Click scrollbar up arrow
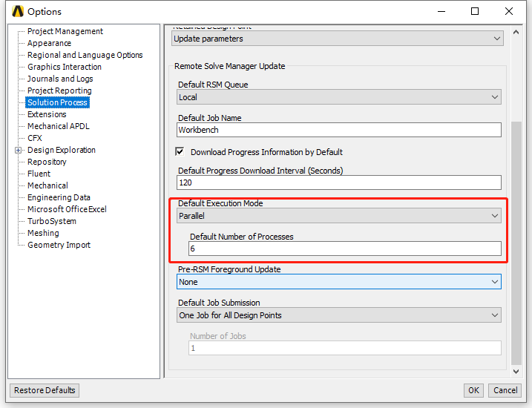The image size is (532, 408). point(516,32)
